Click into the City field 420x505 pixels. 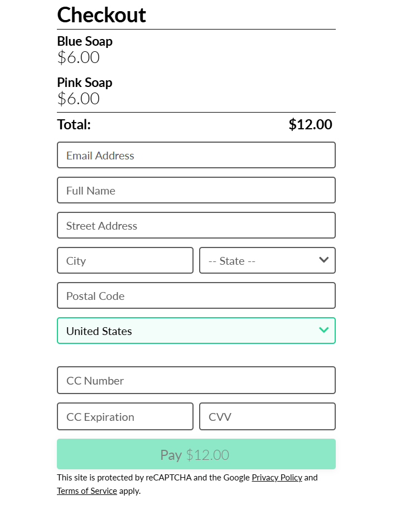125,260
